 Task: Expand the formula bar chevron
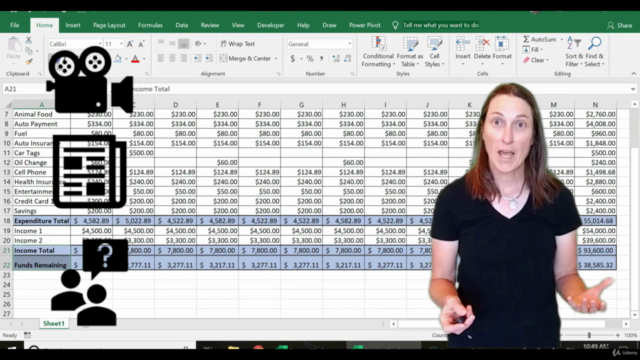633,89
